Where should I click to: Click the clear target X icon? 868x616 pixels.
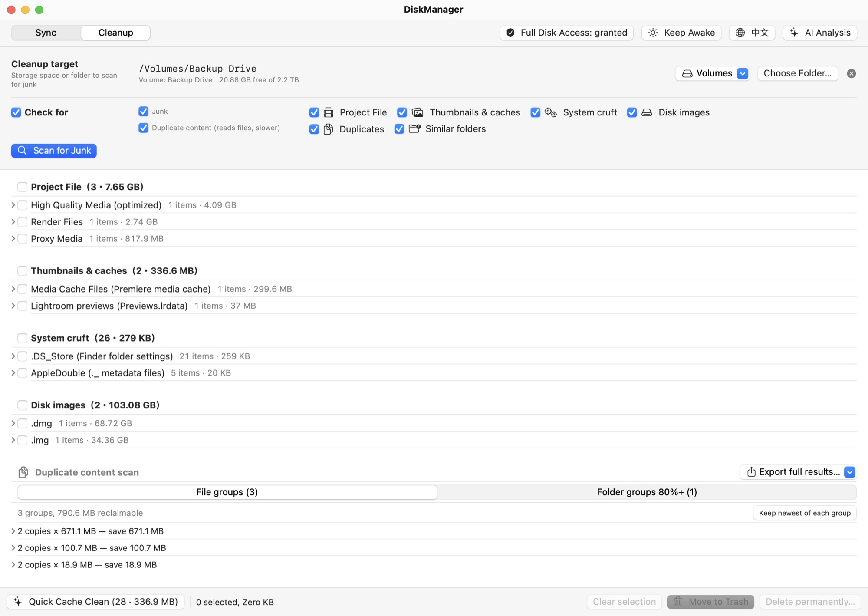tap(851, 73)
